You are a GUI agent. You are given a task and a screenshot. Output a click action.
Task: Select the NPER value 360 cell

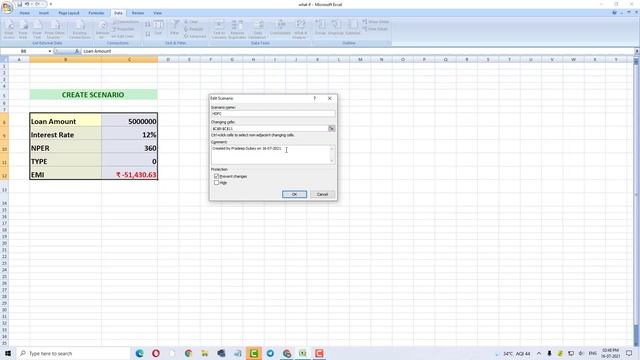129,148
